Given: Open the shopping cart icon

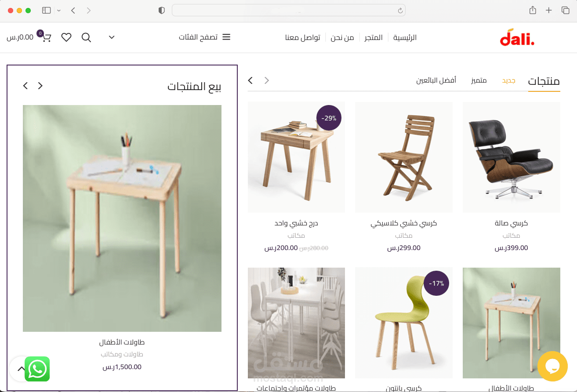Looking at the screenshot, I should pos(46,37).
